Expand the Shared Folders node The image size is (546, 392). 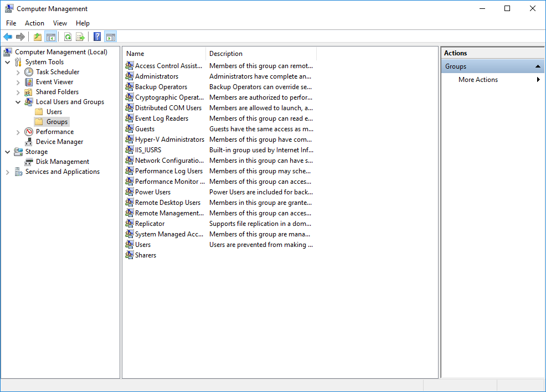18,92
